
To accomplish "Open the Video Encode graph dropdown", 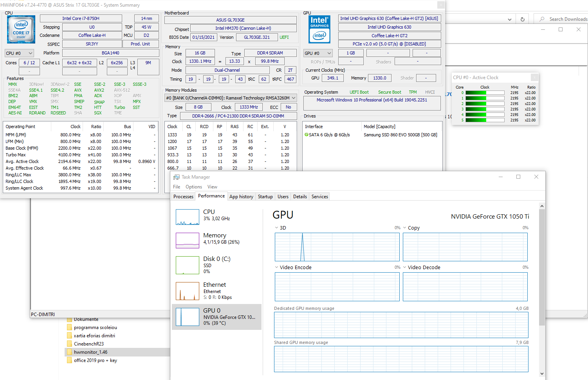I will pyautogui.click(x=276, y=267).
